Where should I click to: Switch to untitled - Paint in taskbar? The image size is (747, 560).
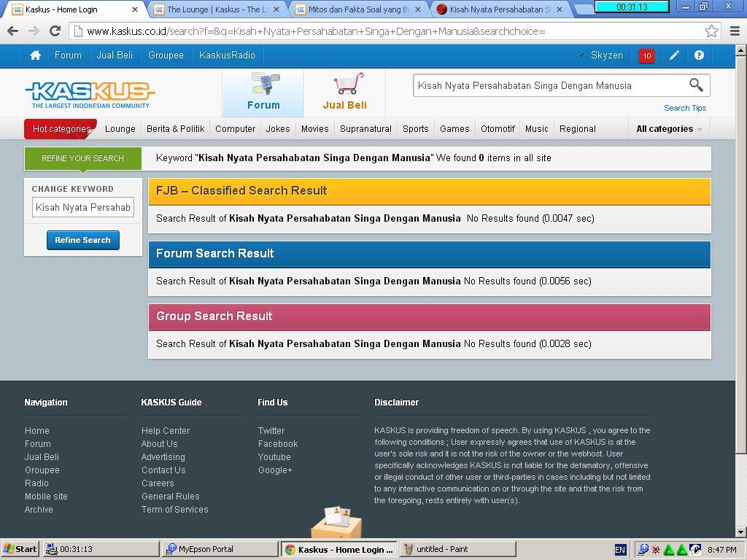click(458, 549)
